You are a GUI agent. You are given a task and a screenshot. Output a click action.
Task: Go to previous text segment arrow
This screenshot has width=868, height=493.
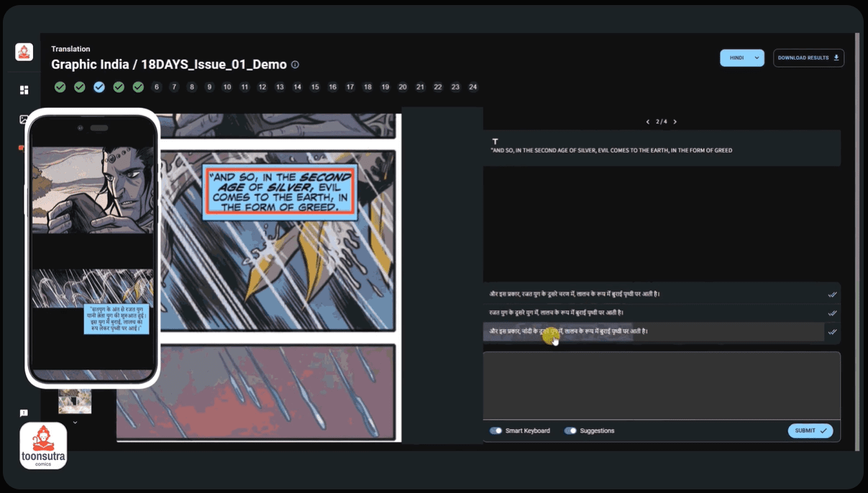tap(648, 122)
